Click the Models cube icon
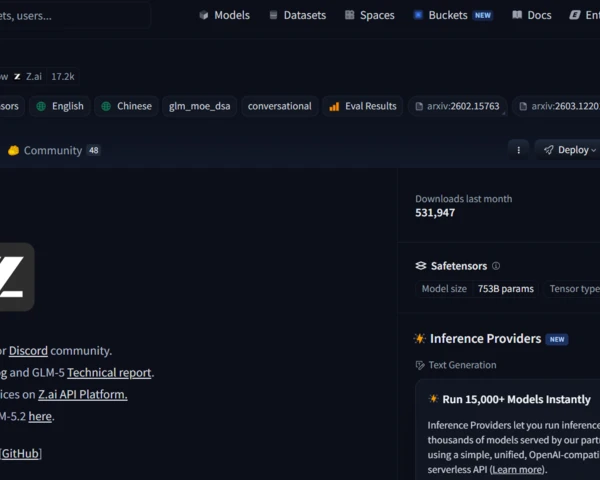 (204, 15)
